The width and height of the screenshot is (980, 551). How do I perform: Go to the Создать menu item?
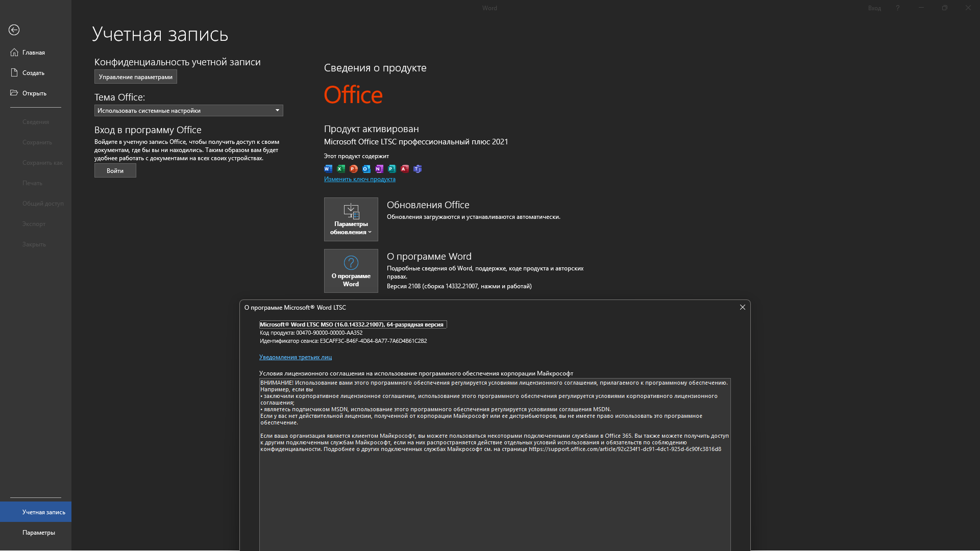[x=33, y=73]
